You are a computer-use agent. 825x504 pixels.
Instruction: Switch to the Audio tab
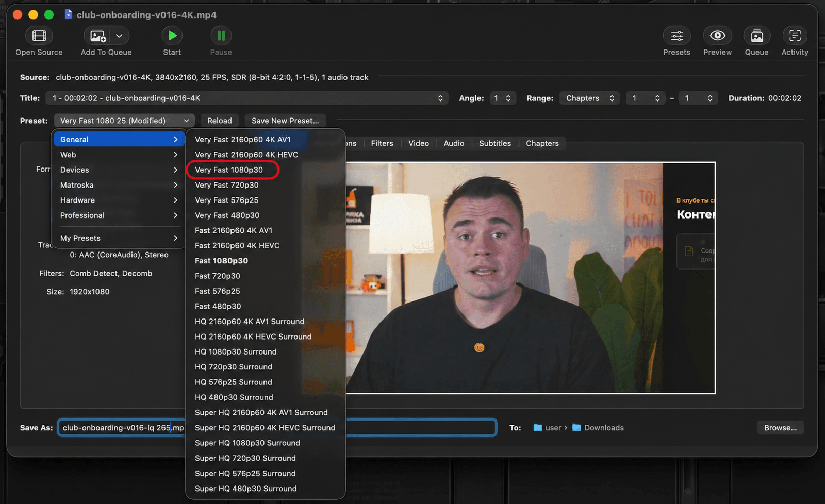point(454,143)
